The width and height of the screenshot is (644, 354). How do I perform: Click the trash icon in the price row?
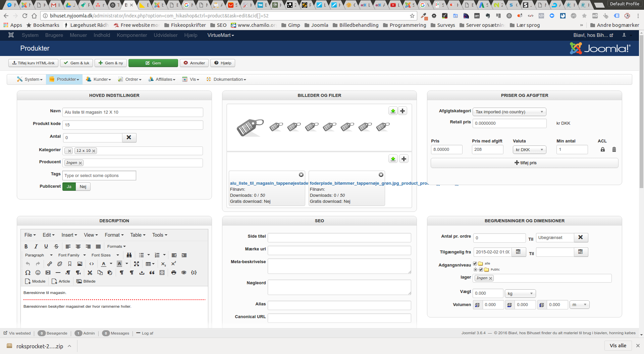tap(614, 150)
